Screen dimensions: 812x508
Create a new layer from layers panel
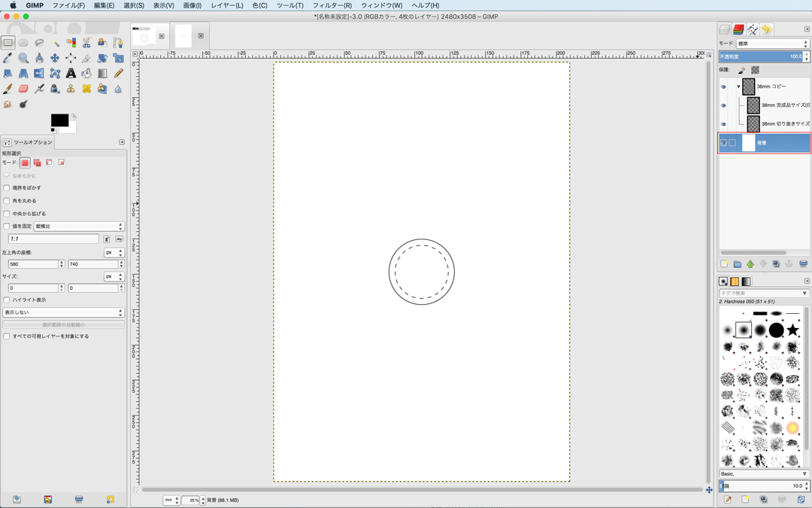[725, 264]
